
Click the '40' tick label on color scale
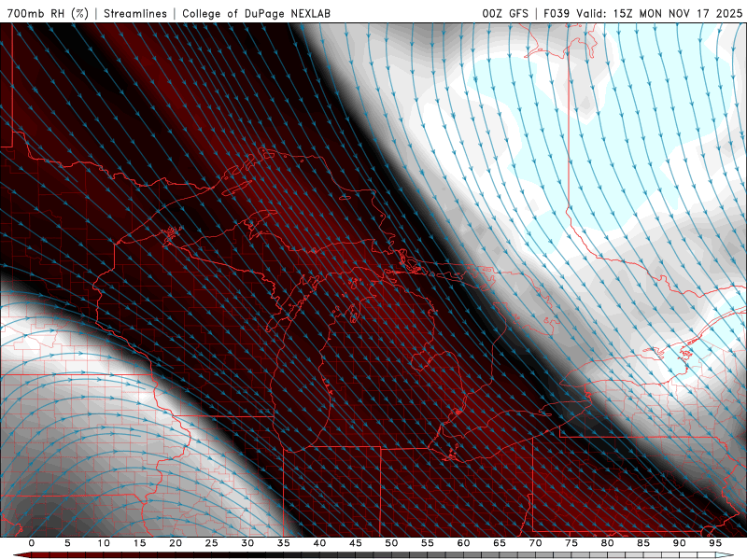(x=319, y=543)
